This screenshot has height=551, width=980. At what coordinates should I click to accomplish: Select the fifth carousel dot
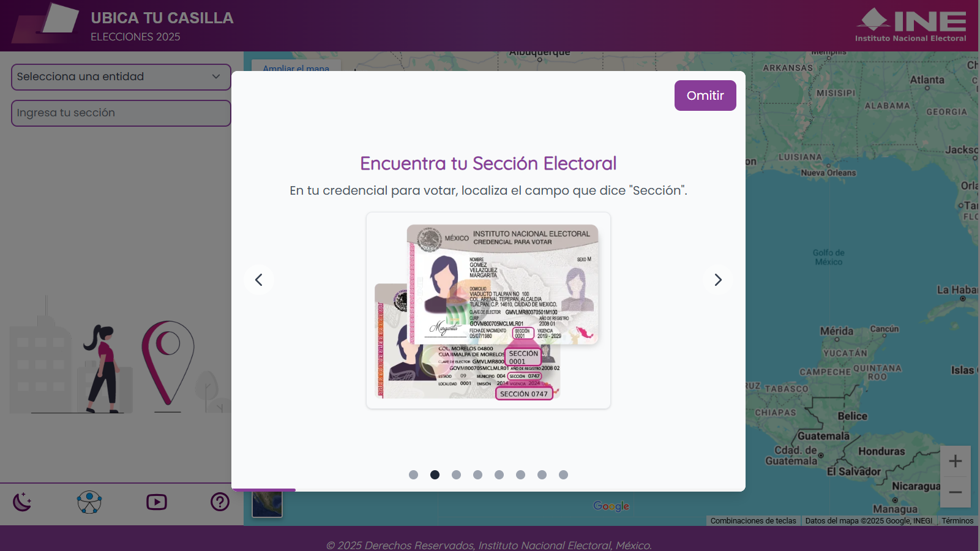point(499,474)
